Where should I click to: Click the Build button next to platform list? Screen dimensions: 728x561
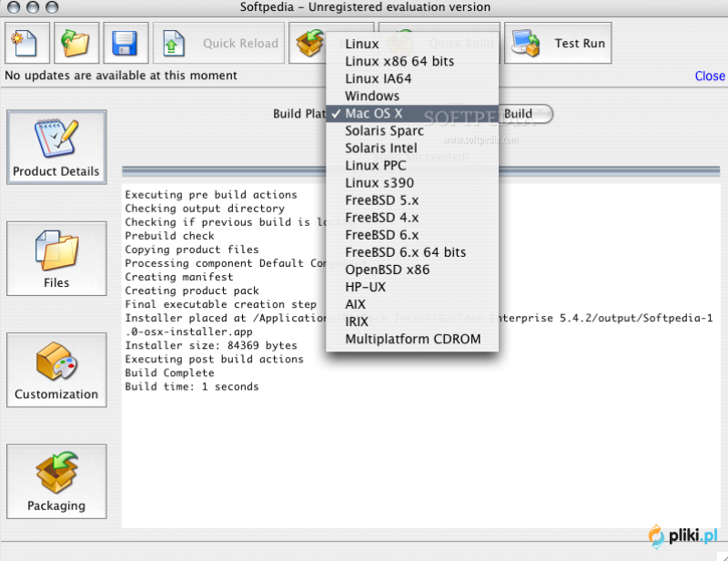[526, 114]
